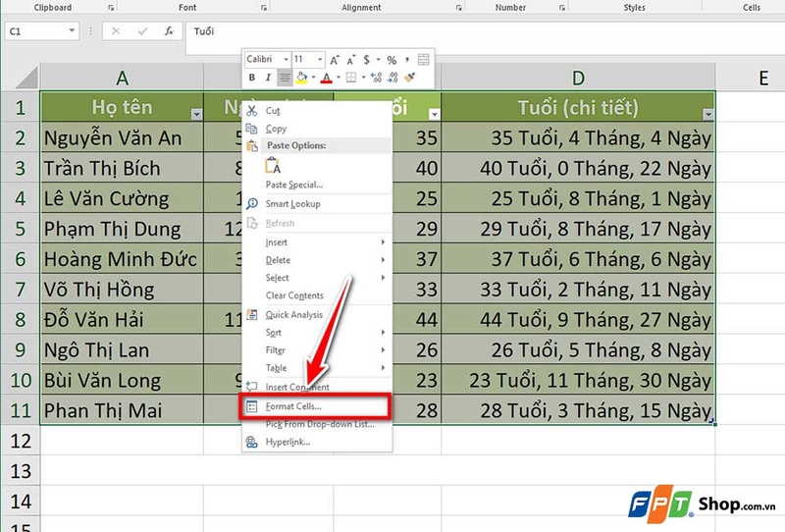Open the Tuổi (chi tiết) filter dropdown

707,115
